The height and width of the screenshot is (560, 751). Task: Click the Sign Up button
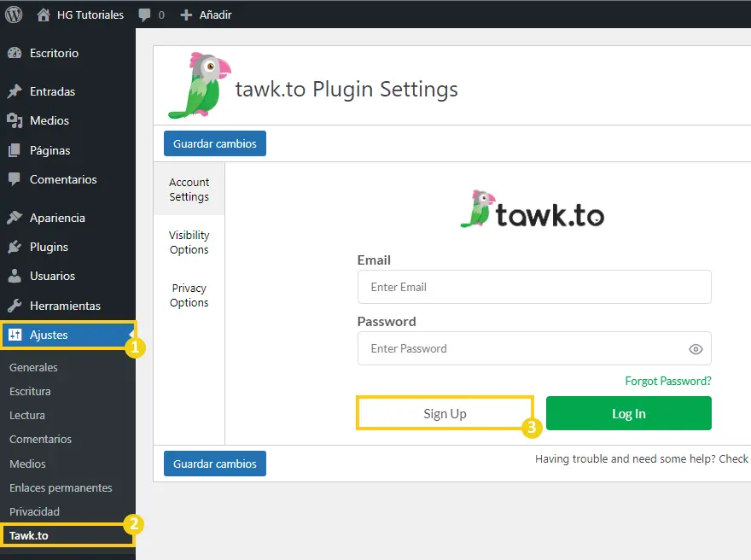pos(445,413)
